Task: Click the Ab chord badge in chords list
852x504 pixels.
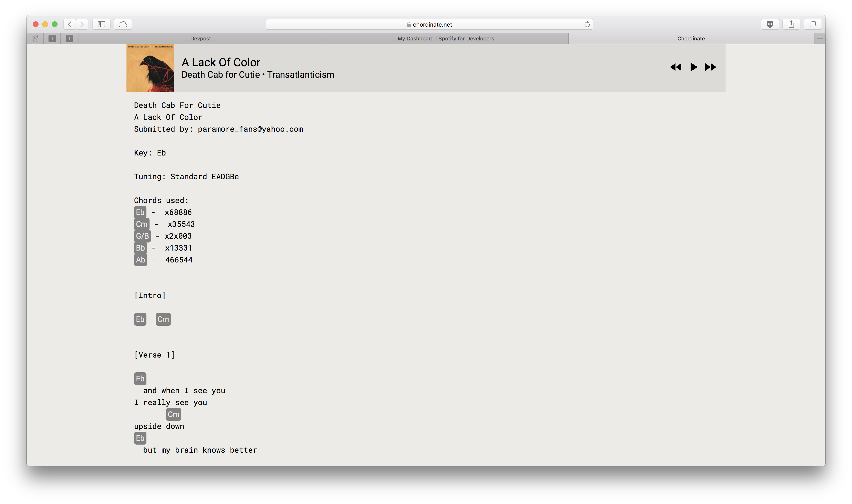Action: 140,260
